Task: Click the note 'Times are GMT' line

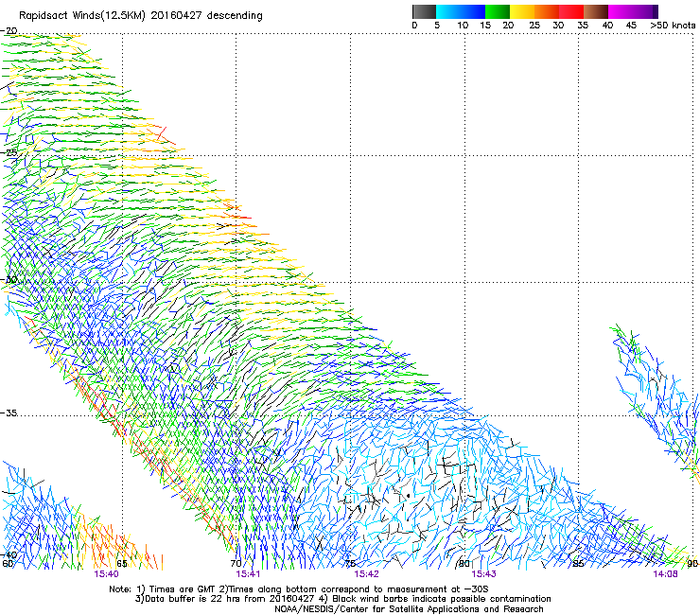Action: (299, 589)
